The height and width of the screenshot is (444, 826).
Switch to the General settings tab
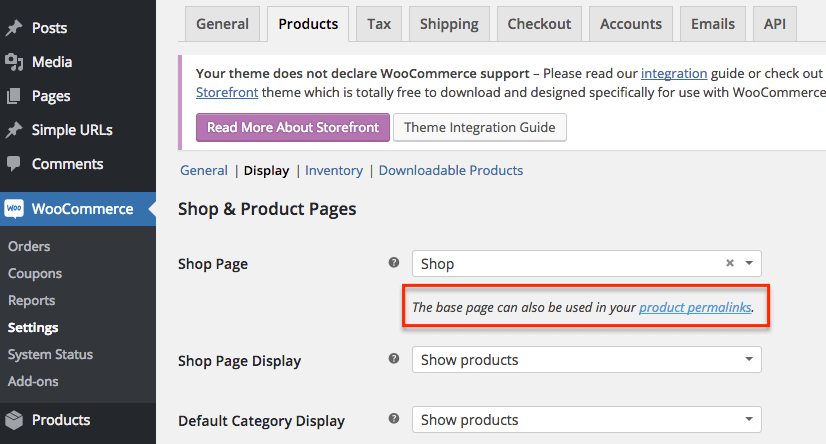[222, 24]
